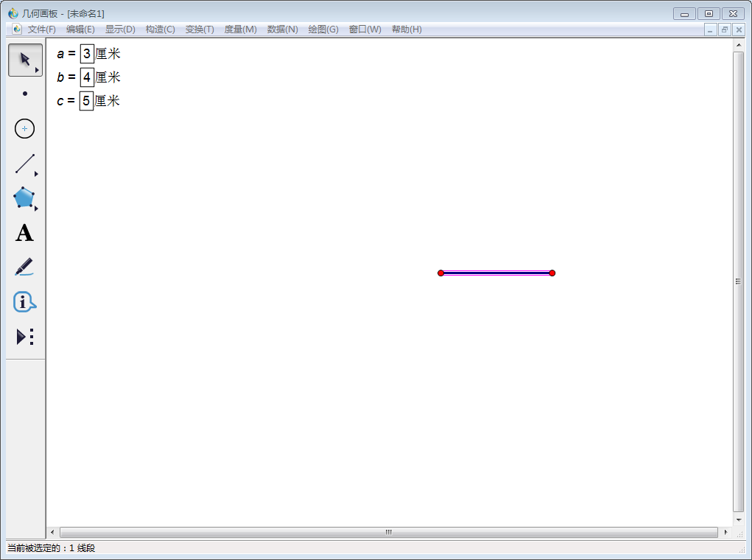Open the 显示(D) menu
This screenshot has width=752, height=560.
pos(120,29)
